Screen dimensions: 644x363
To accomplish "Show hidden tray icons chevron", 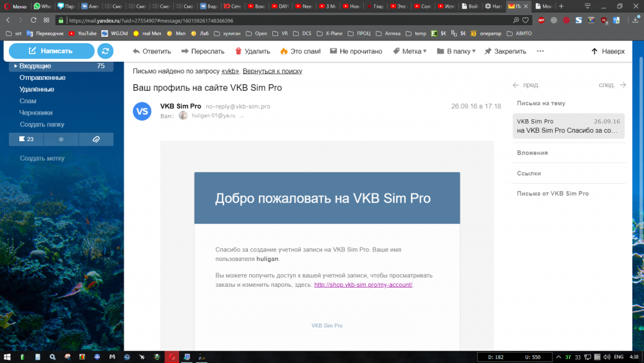I will [558, 357].
